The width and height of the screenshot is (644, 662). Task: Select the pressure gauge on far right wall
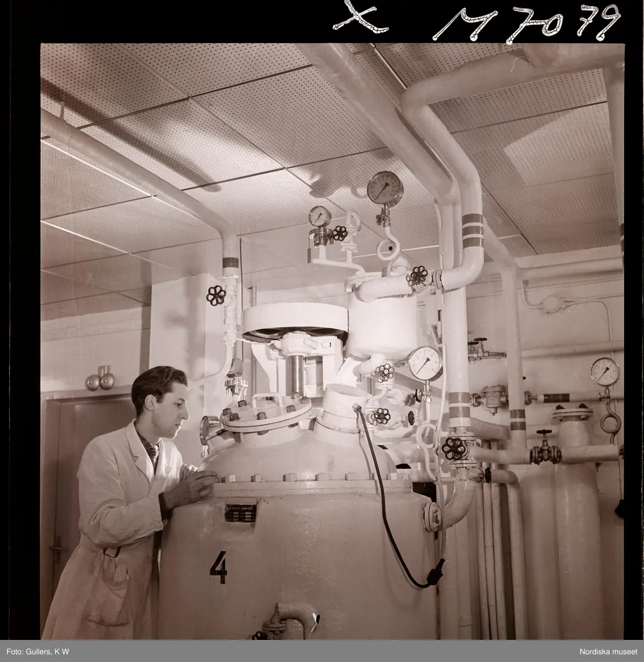coord(604,371)
